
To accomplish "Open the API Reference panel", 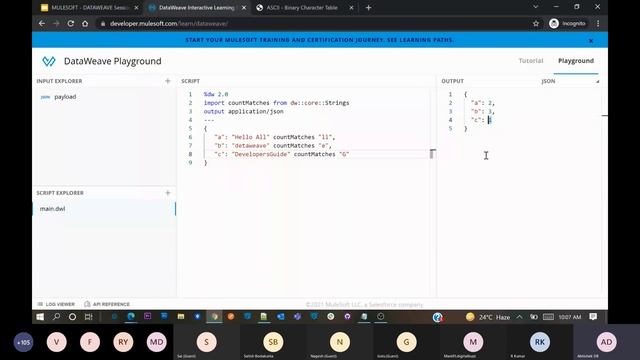I will tap(107, 304).
